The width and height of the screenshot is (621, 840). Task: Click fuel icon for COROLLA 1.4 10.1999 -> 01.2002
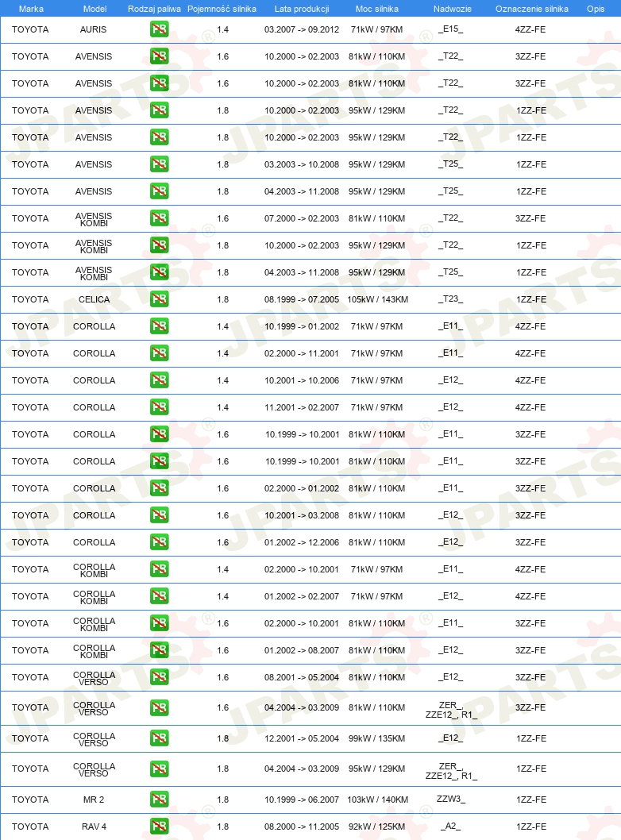tap(159, 326)
